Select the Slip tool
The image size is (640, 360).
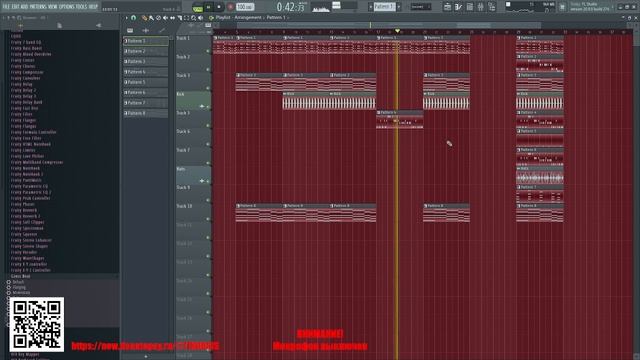(172, 18)
